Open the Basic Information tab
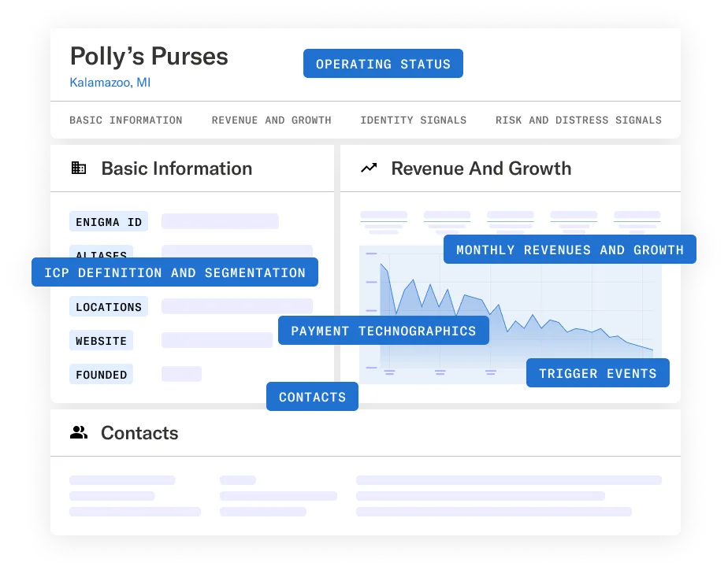The height and width of the screenshot is (570, 728). 126,120
